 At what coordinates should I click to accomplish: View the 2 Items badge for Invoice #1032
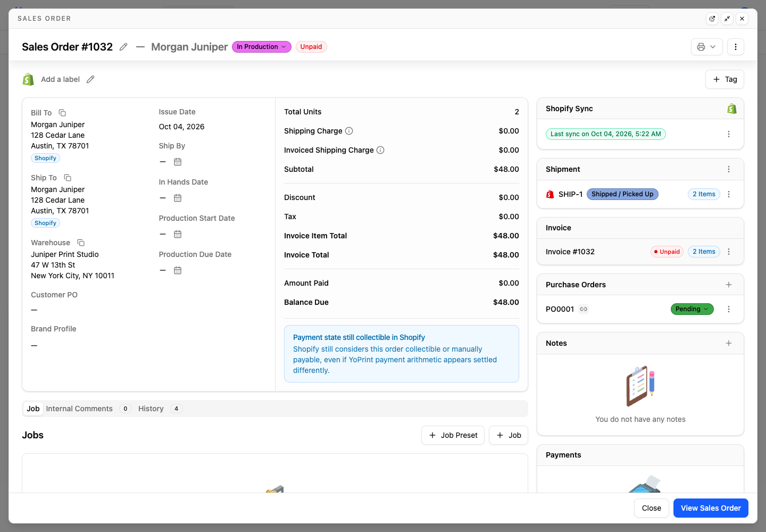tap(704, 252)
